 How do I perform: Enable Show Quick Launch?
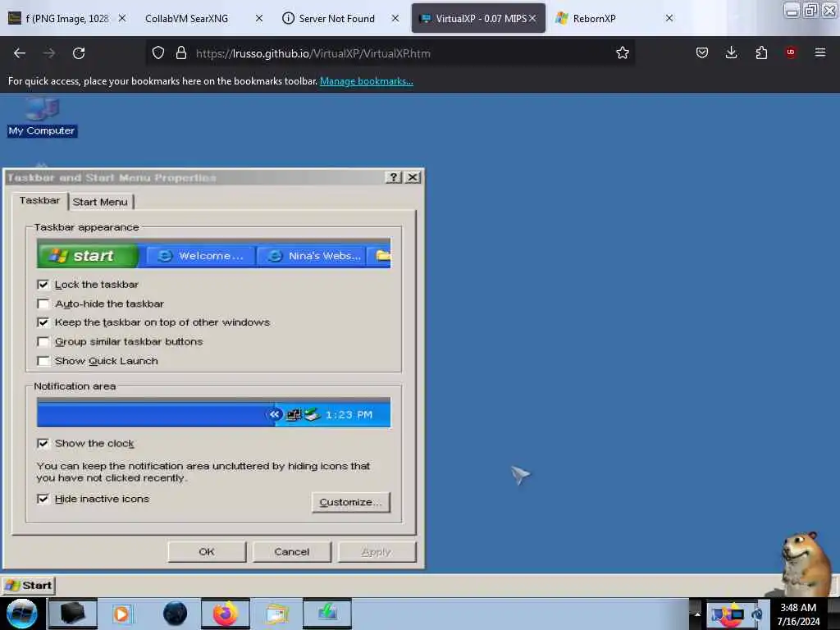click(x=43, y=361)
